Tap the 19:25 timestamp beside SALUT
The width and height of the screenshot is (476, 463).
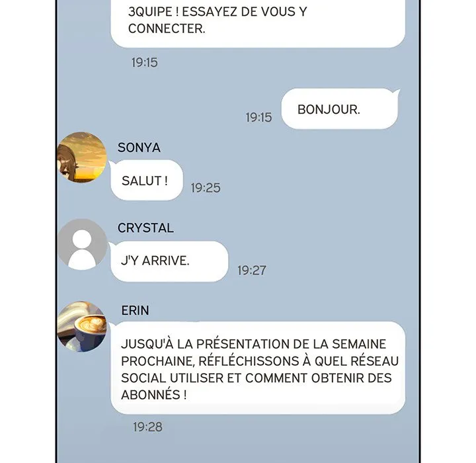206,188
